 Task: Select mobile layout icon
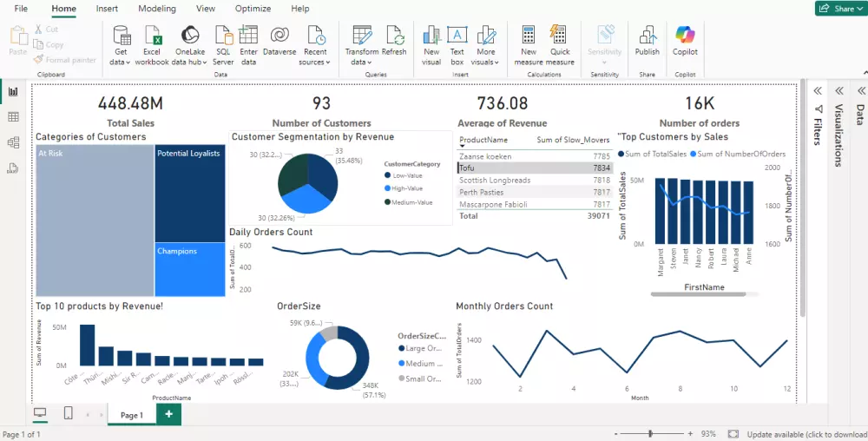[x=68, y=413]
